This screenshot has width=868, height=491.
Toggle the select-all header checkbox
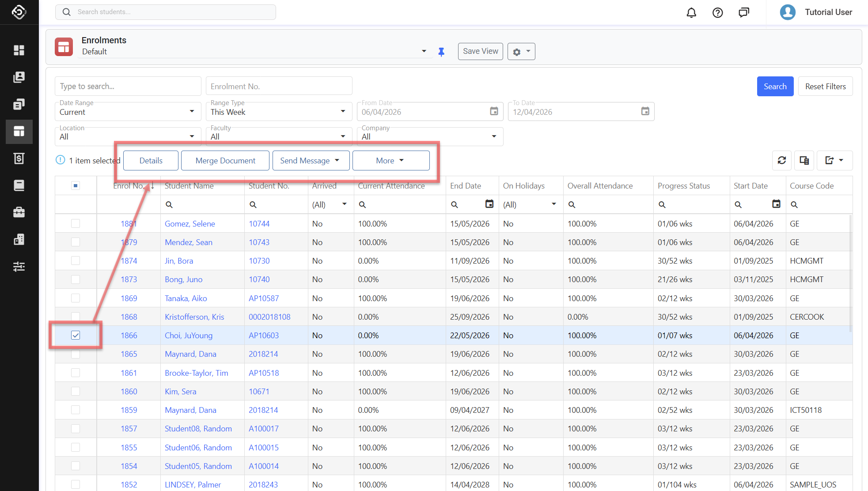(76, 185)
